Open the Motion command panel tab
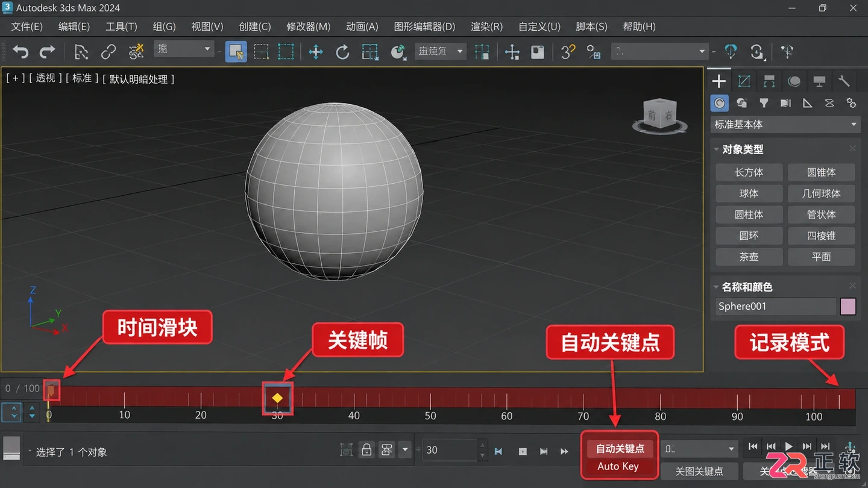Viewport: 868px width, 488px height. pos(794,81)
